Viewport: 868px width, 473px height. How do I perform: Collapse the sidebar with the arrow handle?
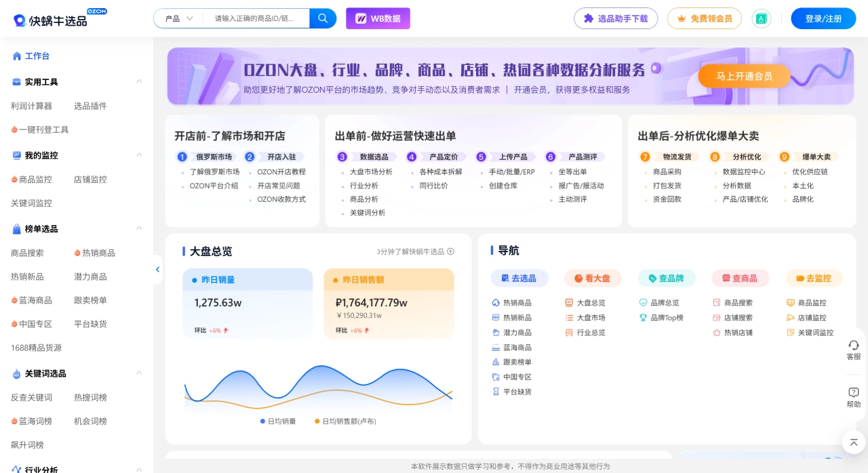click(x=157, y=269)
